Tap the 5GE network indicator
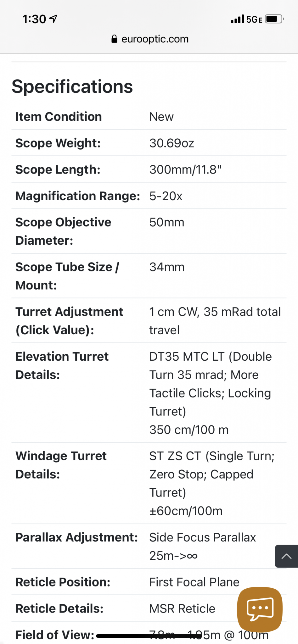 click(254, 19)
